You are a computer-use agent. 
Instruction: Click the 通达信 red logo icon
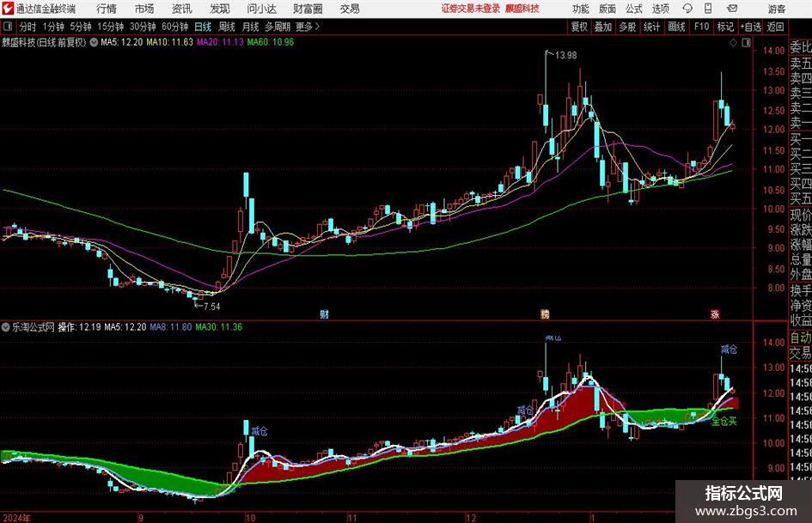[x=8, y=9]
